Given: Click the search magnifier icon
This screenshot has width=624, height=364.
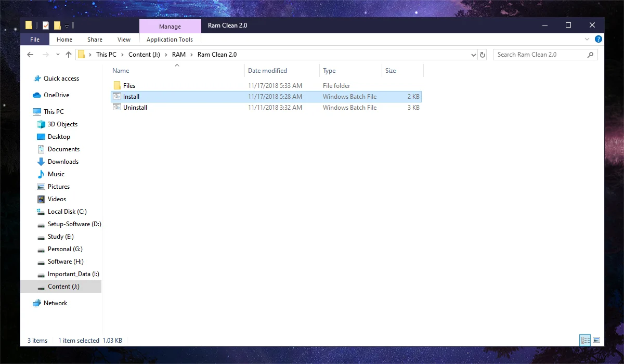Looking at the screenshot, I should 590,55.
